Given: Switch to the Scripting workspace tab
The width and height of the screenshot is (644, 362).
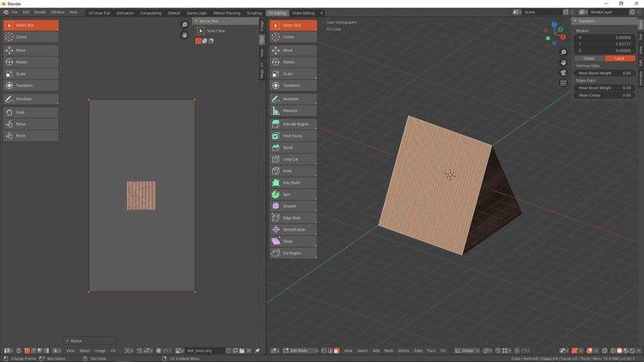Looking at the screenshot, I should point(254,13).
